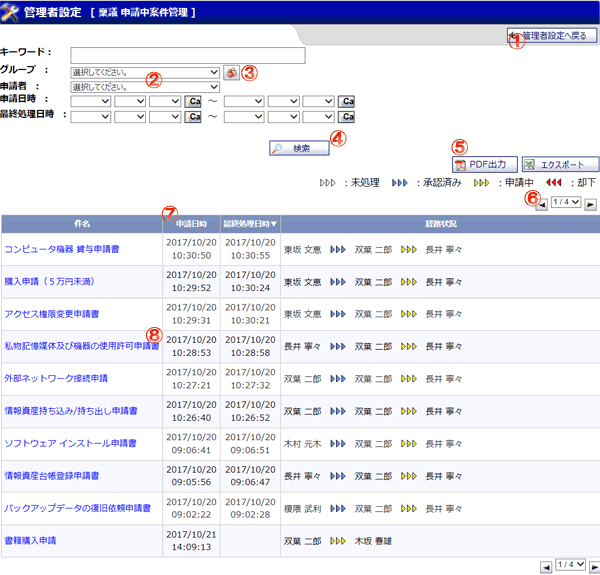This screenshot has height=575, width=600.
Task: Click the 検索 search button
Action: [x=299, y=148]
